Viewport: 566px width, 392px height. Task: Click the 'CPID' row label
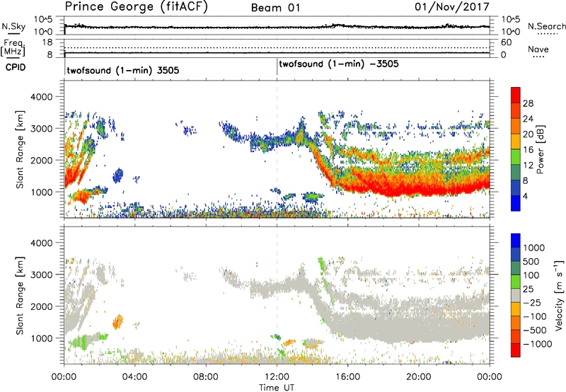pos(16,67)
